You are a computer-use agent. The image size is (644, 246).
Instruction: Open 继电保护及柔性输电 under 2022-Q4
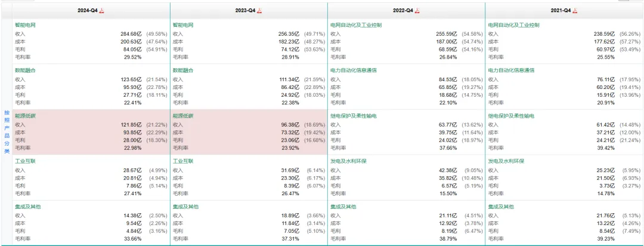pyautogui.click(x=354, y=116)
